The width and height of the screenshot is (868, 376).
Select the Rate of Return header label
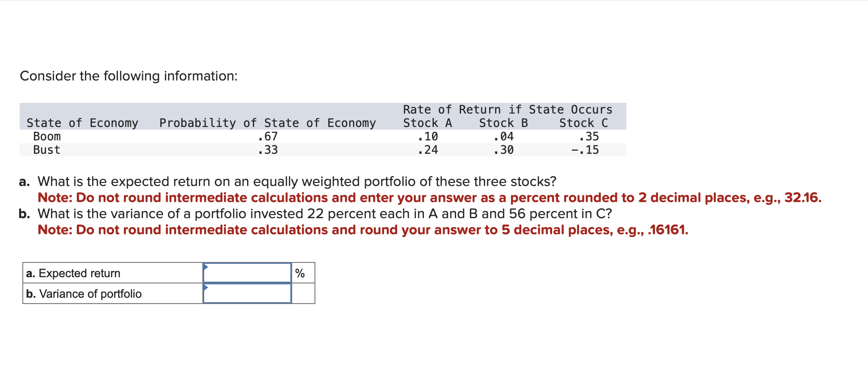point(507,109)
